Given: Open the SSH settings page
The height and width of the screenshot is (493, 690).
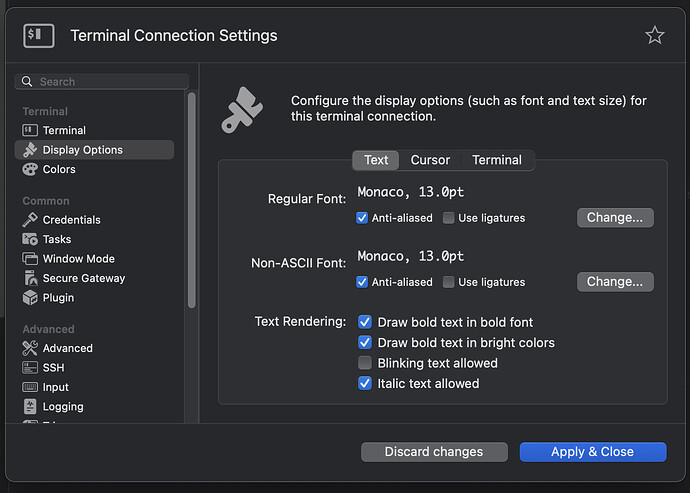Looking at the screenshot, I should click(53, 367).
